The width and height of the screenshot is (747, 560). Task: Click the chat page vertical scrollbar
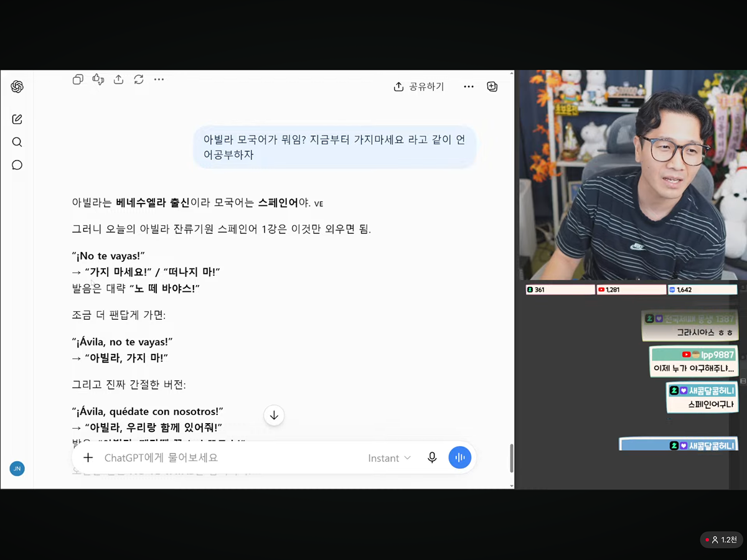(512, 458)
